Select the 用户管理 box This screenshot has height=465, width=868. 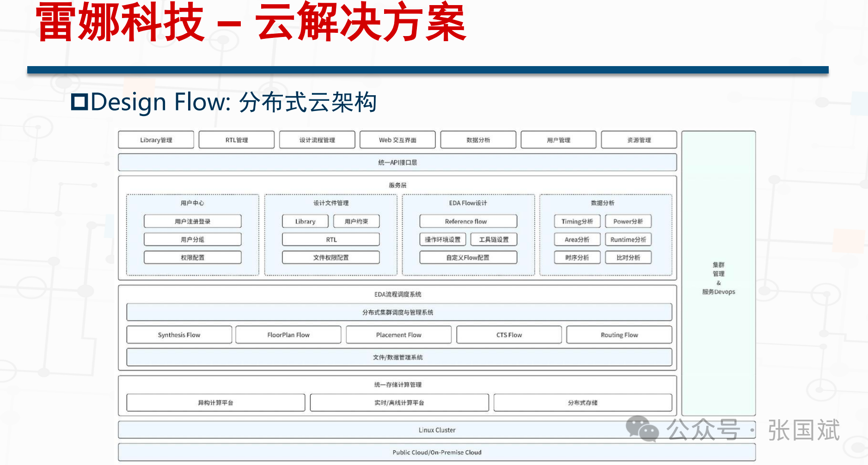point(559,140)
